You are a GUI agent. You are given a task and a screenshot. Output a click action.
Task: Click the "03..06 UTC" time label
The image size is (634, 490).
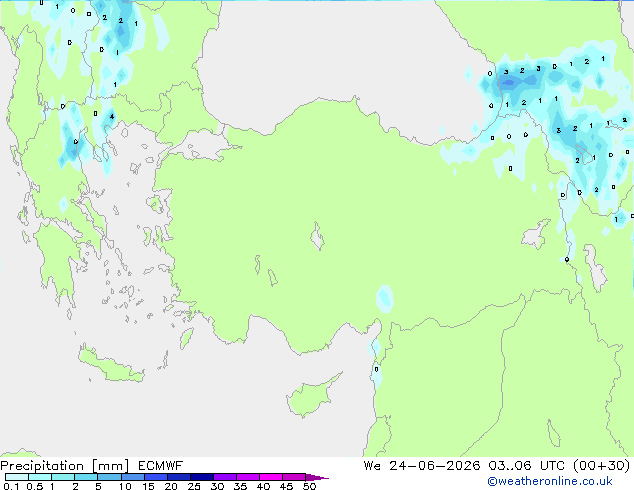point(526,466)
